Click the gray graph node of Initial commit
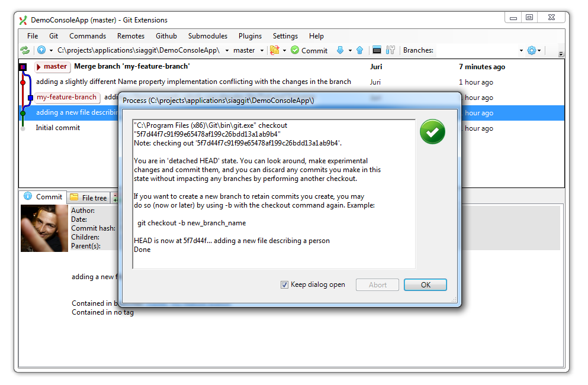Screen dimensions: 588x385 pos(23,128)
